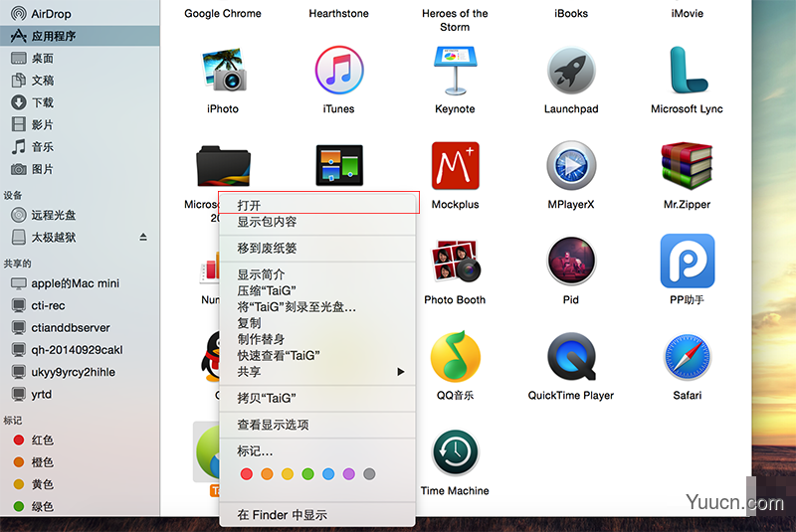Filter by 红色 tag in the sidebar
Image resolution: width=796 pixels, height=532 pixels.
pos(80,441)
